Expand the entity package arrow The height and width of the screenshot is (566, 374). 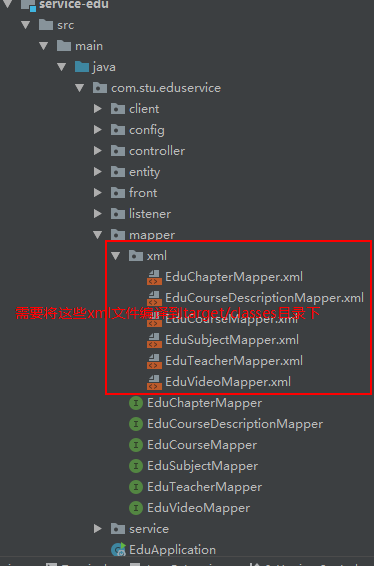[x=98, y=171]
